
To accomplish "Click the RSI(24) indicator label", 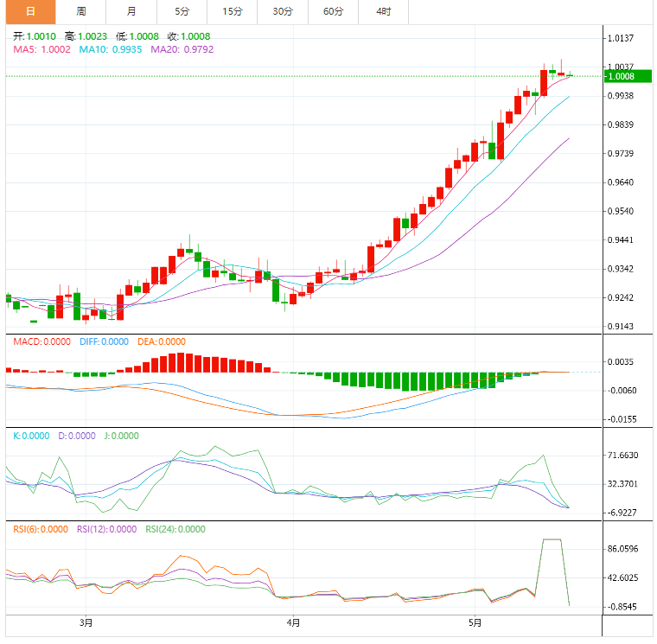I will [175, 529].
